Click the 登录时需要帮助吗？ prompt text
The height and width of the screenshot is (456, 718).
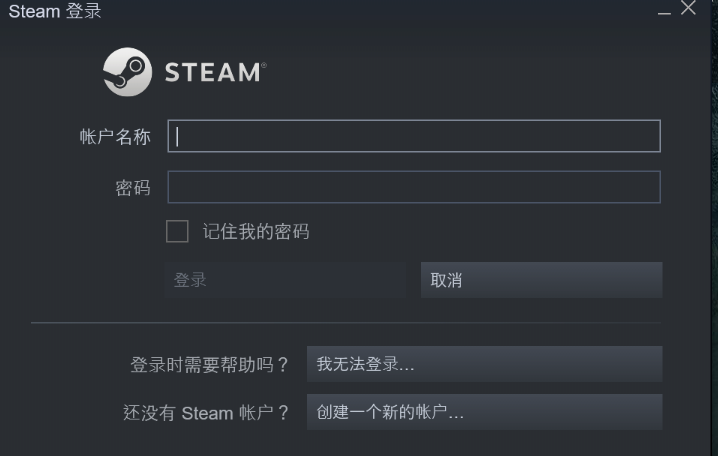[209, 365]
